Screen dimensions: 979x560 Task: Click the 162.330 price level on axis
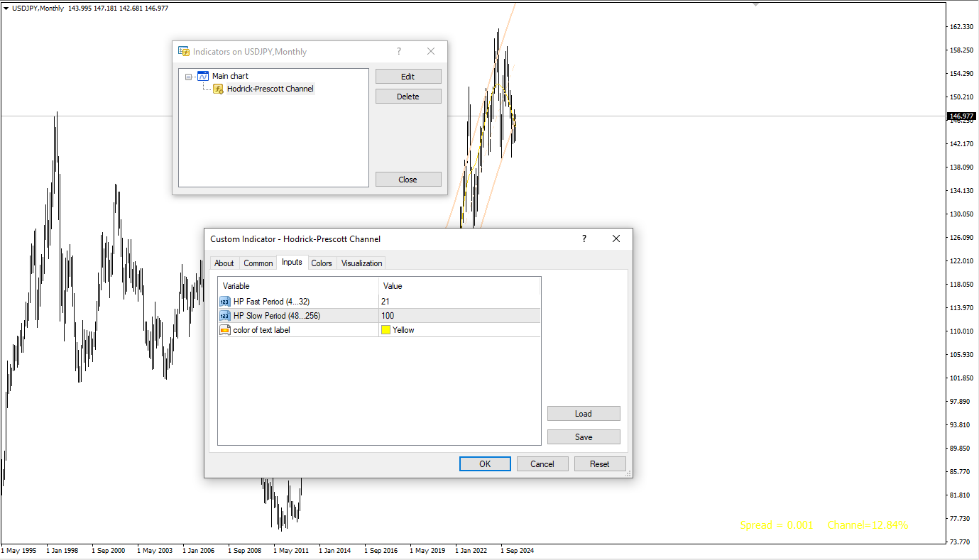961,27
